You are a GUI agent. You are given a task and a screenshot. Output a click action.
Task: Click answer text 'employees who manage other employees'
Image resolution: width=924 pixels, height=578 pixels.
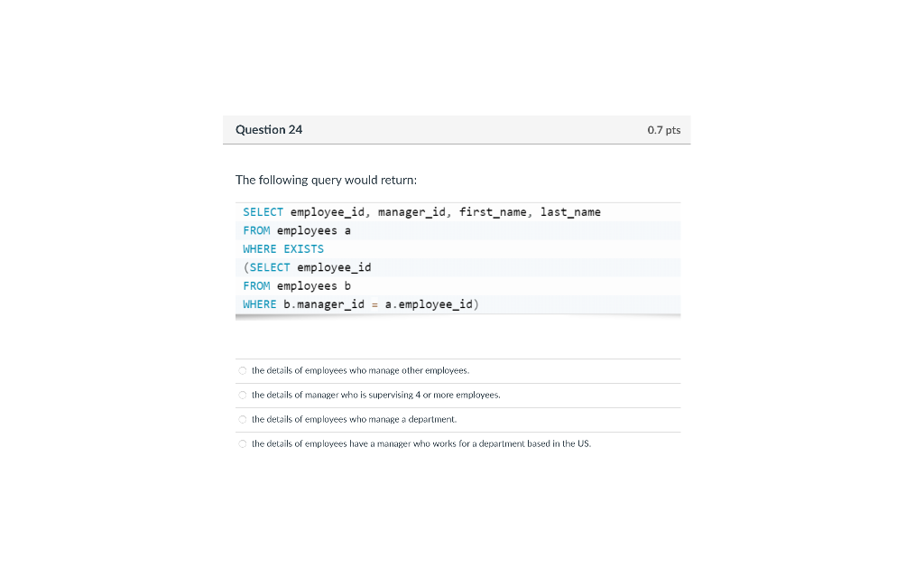coord(361,370)
